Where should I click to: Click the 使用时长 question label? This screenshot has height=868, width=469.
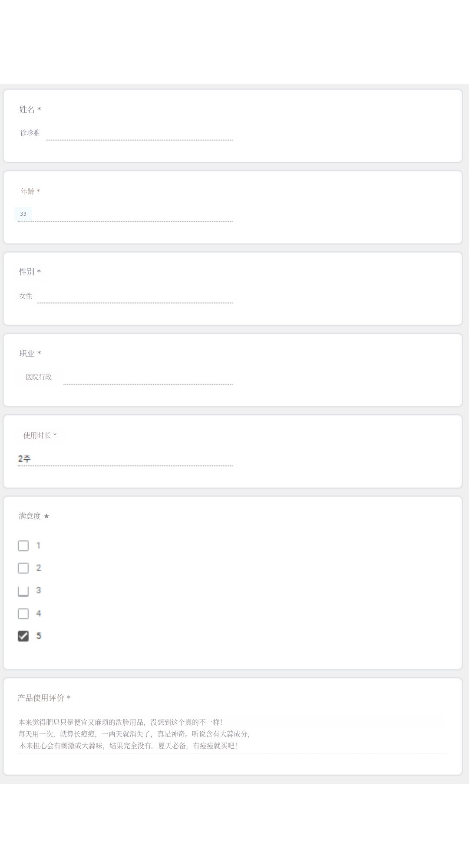(37, 435)
